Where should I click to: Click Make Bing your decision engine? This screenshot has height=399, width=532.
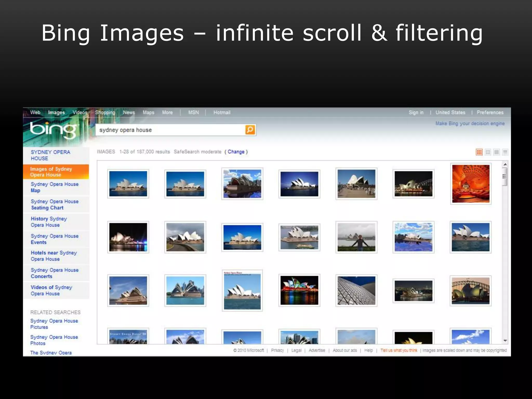pos(470,123)
